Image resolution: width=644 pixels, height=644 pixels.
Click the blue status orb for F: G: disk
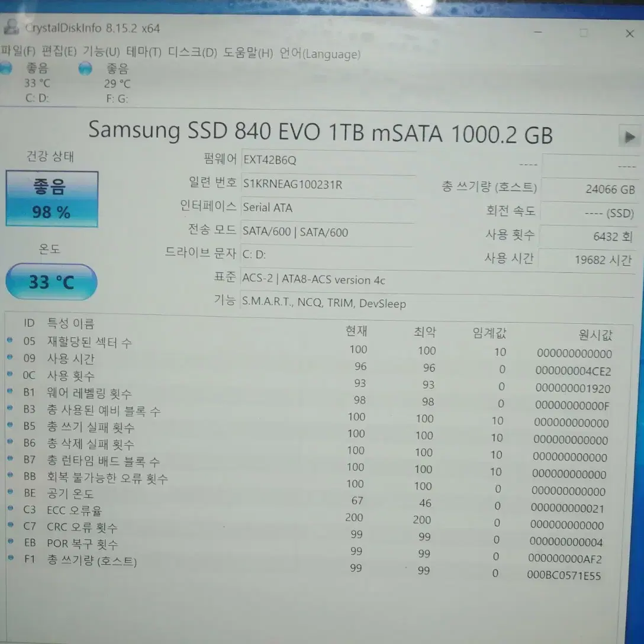click(85, 68)
